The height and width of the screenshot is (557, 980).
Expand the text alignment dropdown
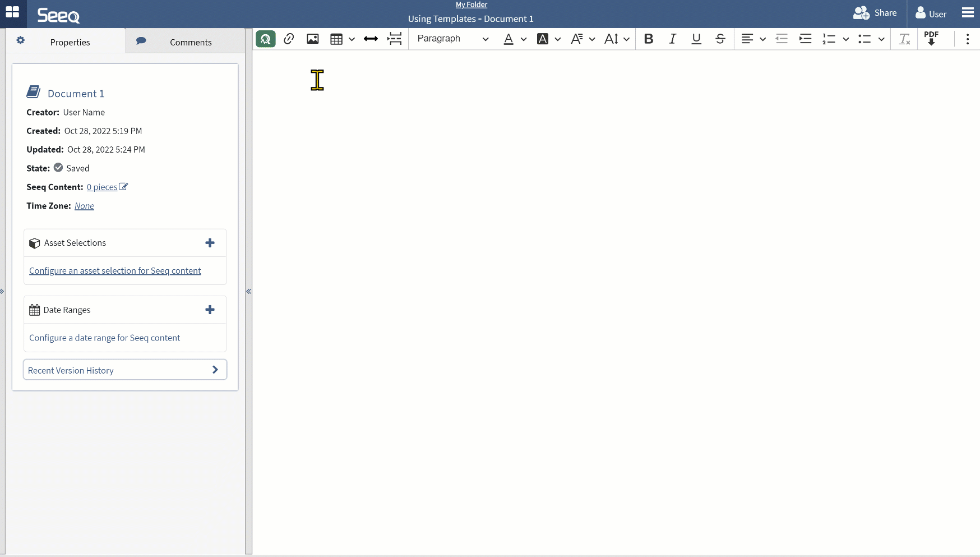point(762,39)
